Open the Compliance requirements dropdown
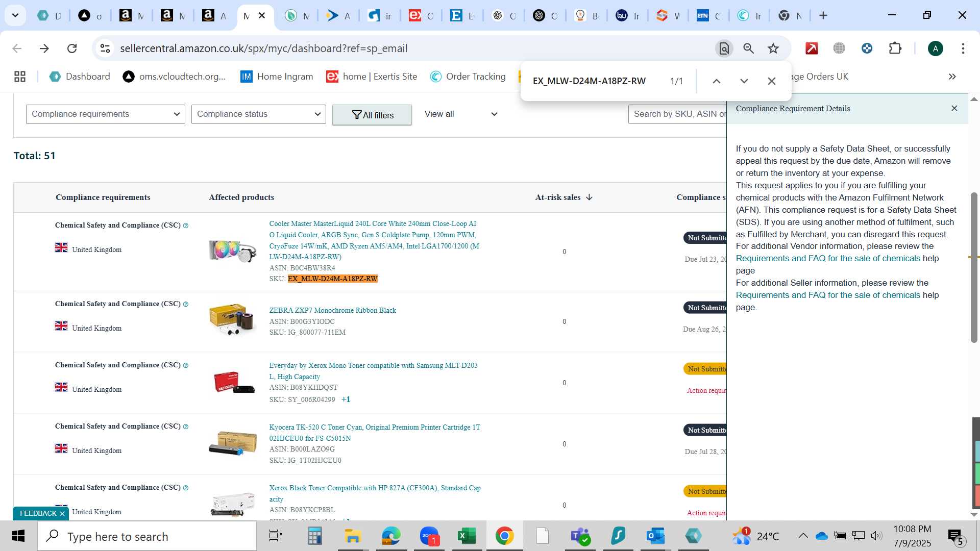This screenshot has height=551, width=980. (x=106, y=114)
